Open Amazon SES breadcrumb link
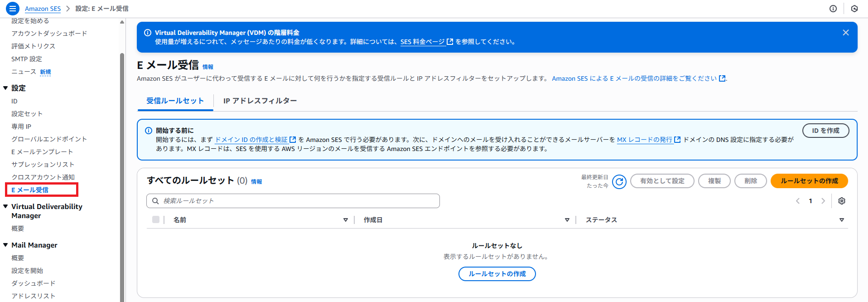This screenshot has height=302, width=868. click(x=43, y=9)
